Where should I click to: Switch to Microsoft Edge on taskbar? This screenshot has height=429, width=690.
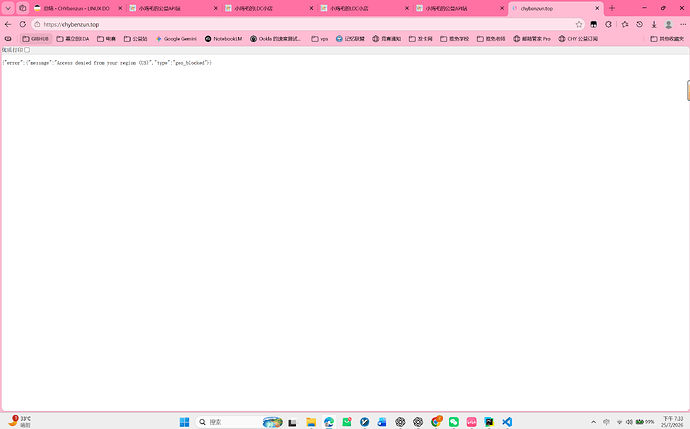click(x=329, y=422)
